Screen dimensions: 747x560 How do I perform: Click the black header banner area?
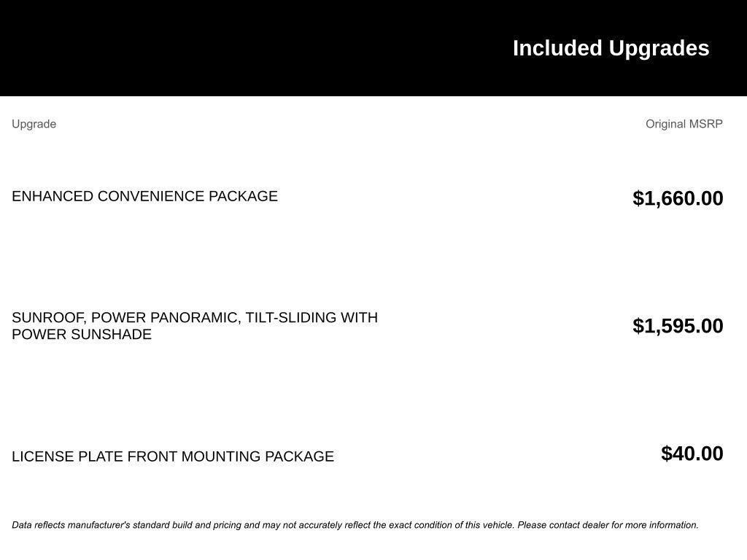[373, 48]
